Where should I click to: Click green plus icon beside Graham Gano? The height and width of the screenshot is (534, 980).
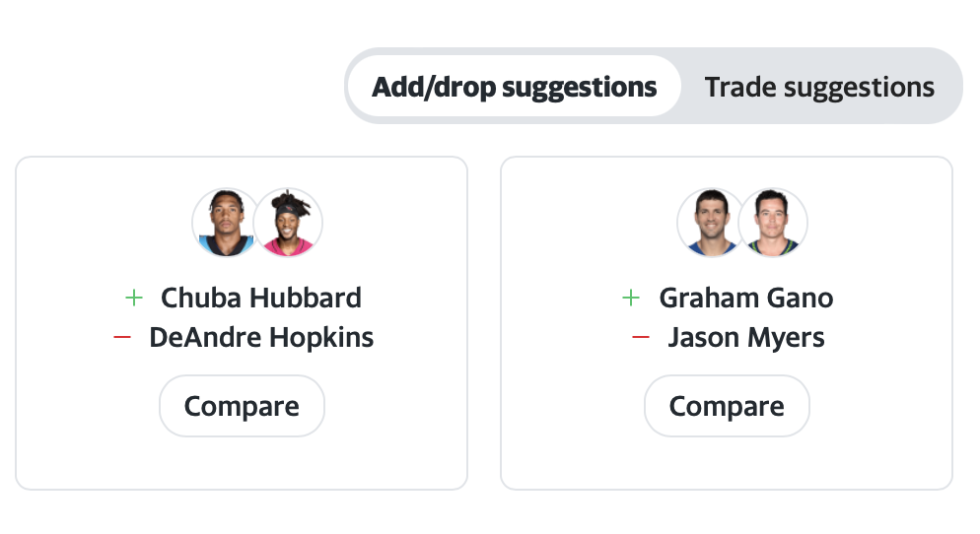pyautogui.click(x=631, y=298)
